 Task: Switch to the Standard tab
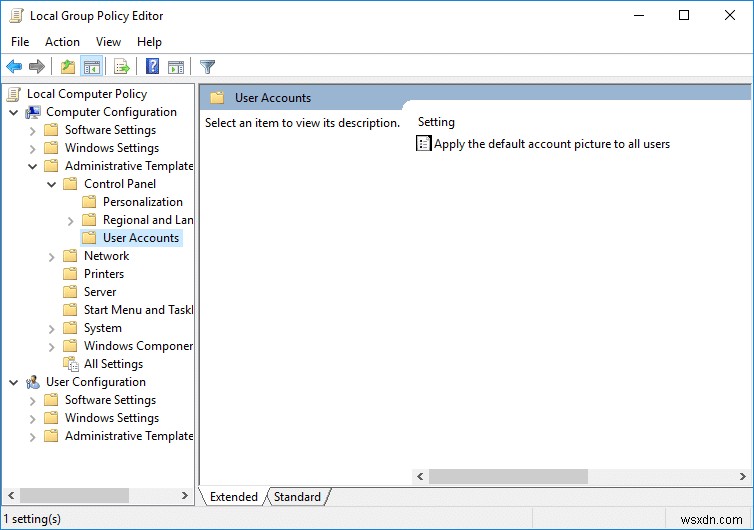297,496
